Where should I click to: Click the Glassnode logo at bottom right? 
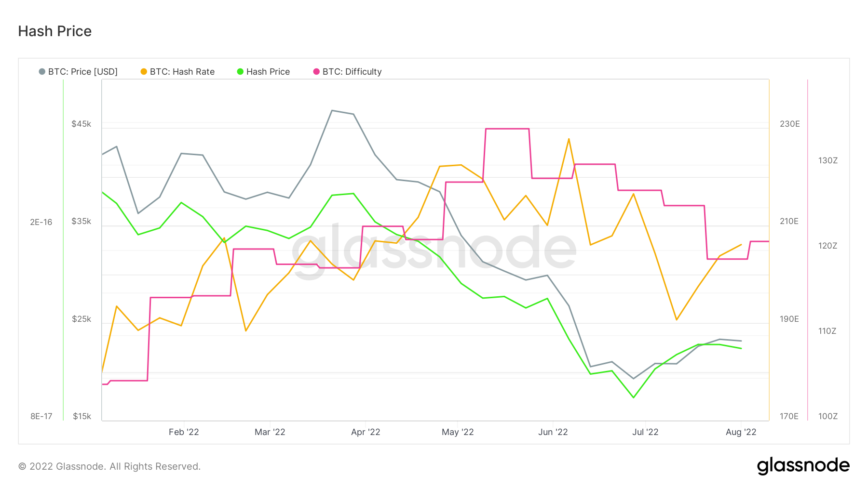tap(803, 465)
